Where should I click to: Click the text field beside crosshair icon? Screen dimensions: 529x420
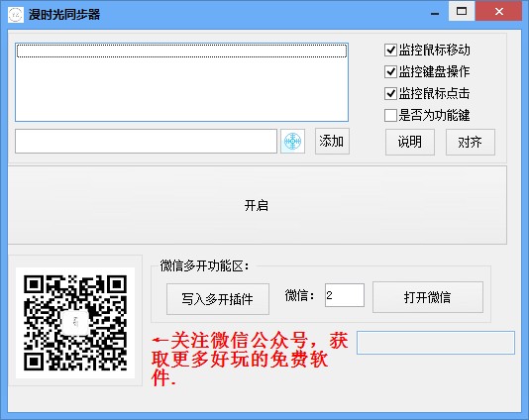146,141
